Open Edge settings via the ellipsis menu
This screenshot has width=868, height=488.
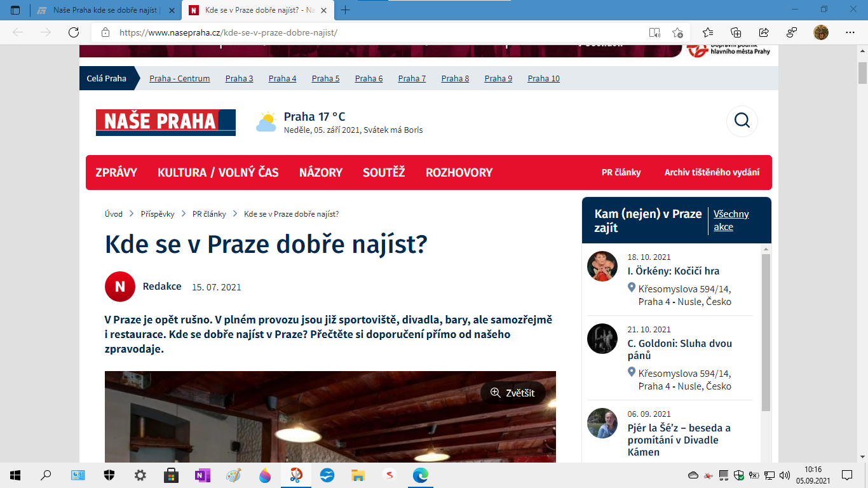[x=850, y=32]
